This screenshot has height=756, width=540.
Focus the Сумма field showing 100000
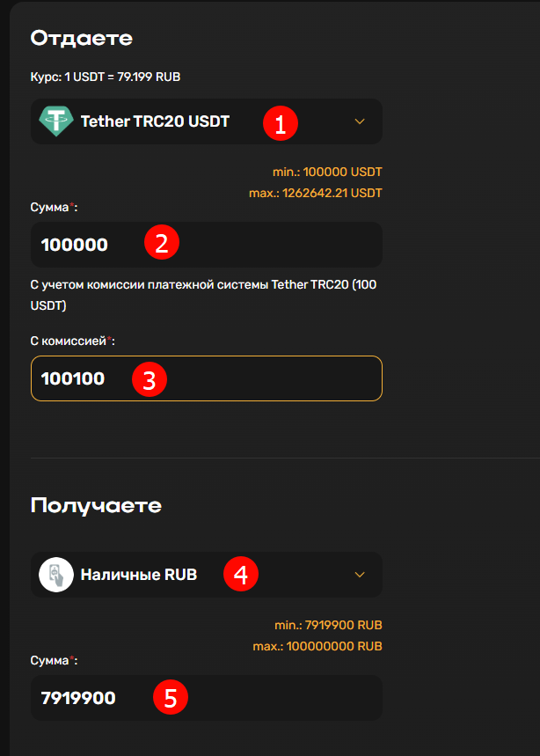coord(206,245)
